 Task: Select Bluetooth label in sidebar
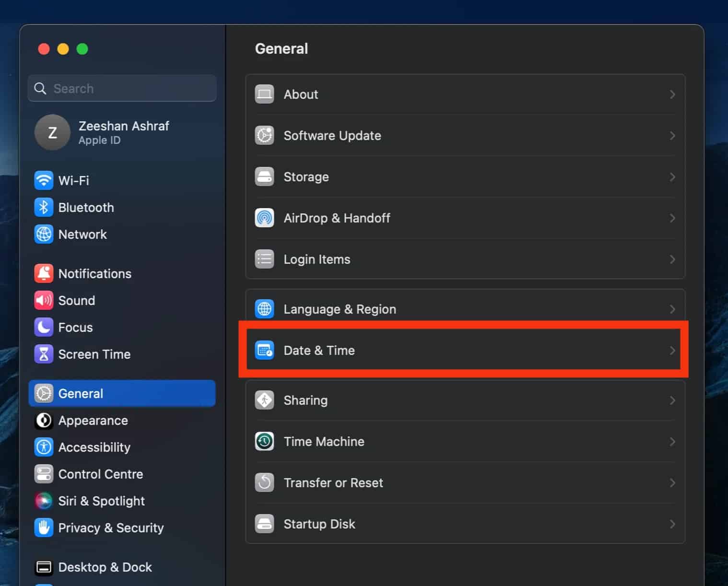tap(86, 207)
